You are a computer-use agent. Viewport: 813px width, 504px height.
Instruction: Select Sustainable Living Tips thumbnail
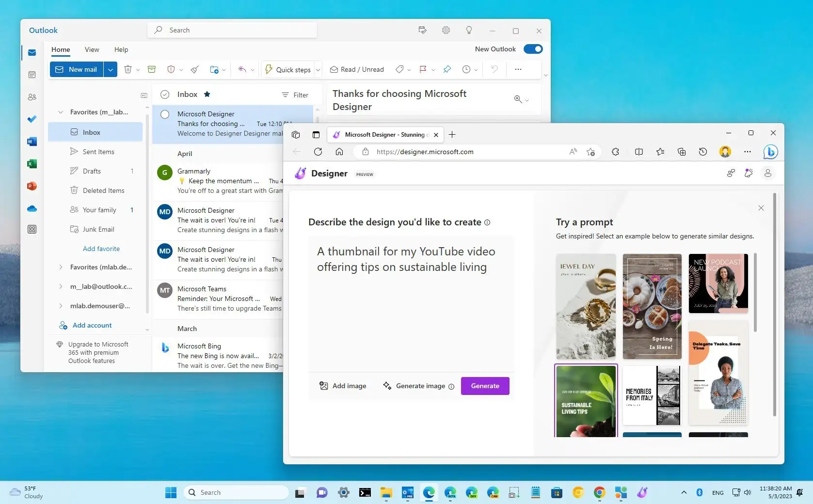point(586,401)
